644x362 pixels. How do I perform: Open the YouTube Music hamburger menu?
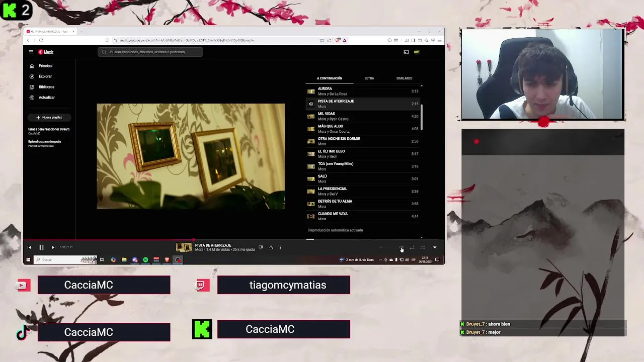[31, 52]
